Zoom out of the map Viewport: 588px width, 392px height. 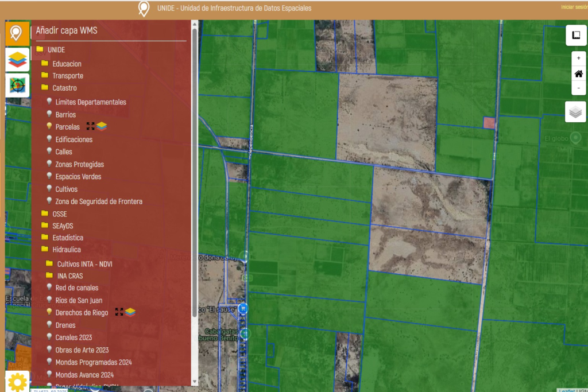(x=578, y=88)
